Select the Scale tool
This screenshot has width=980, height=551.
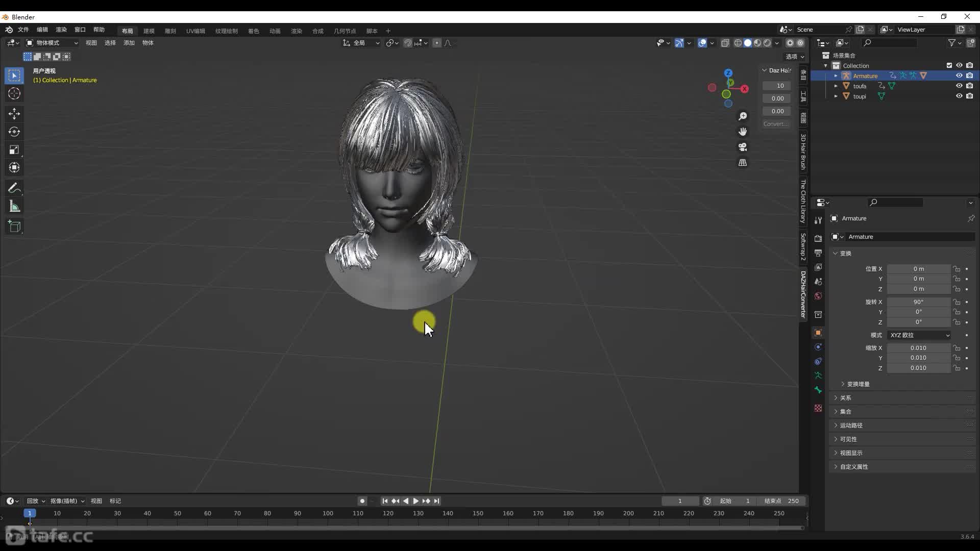(14, 149)
